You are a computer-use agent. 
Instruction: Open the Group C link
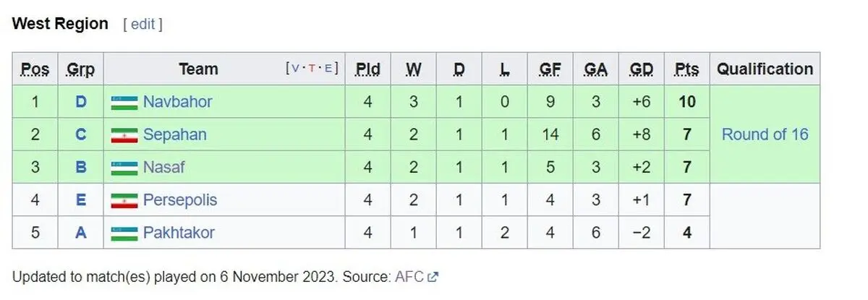[81, 134]
